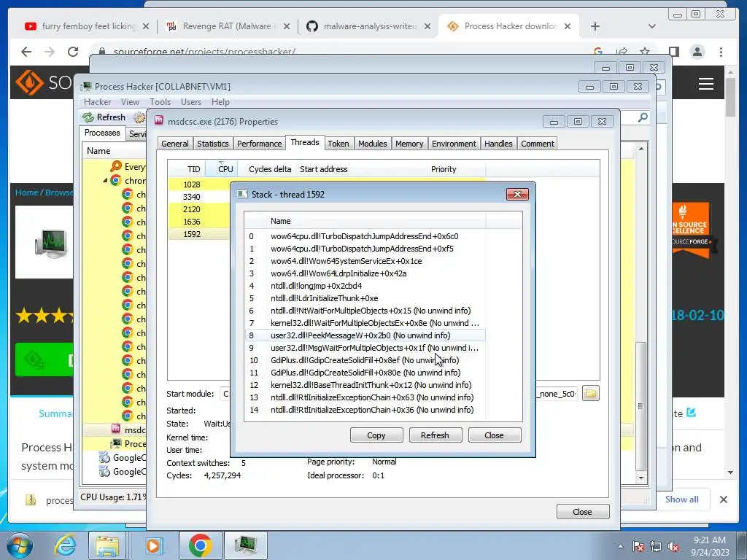
Task: Sort threads by Cycles delta column
Action: (267, 169)
